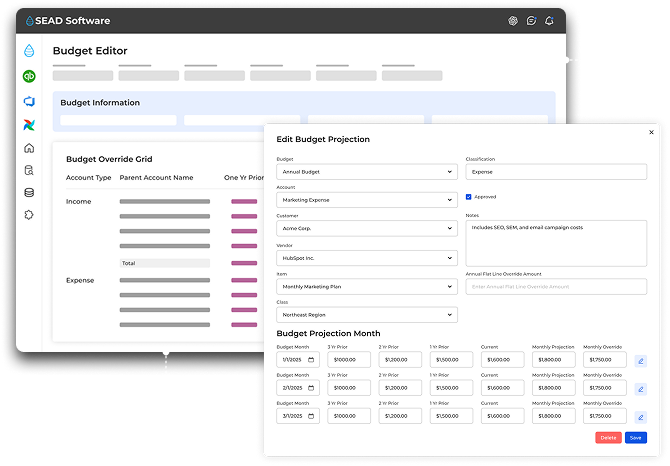Image resolution: width=670 pixels, height=466 pixels.
Task: Click Monthly Override field in 1/1/2025 row
Action: 605,360
